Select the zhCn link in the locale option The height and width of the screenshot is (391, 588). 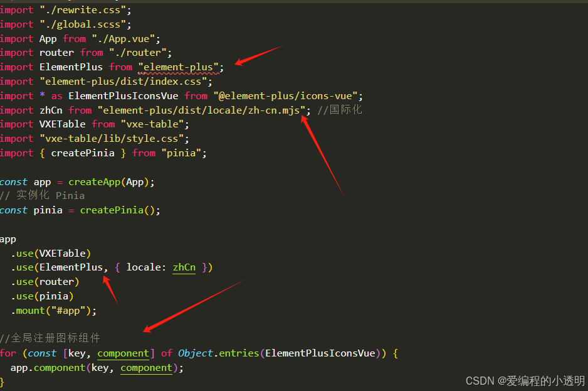[184, 267]
